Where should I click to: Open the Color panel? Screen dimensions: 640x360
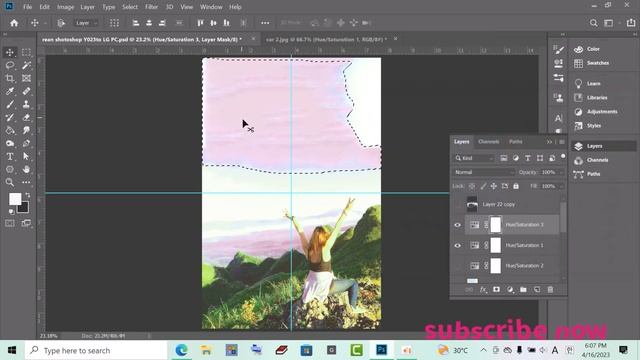[x=593, y=49]
